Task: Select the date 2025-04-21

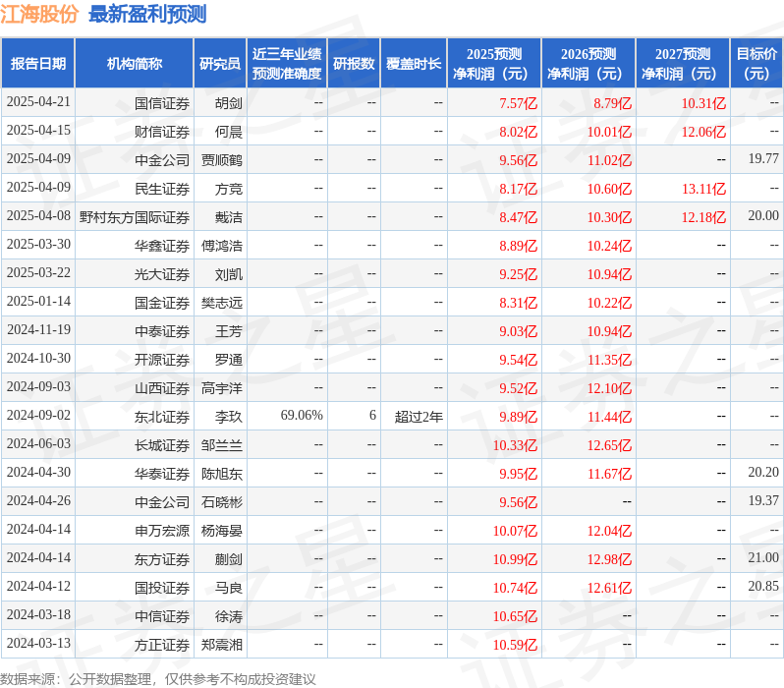Action: coord(38,102)
